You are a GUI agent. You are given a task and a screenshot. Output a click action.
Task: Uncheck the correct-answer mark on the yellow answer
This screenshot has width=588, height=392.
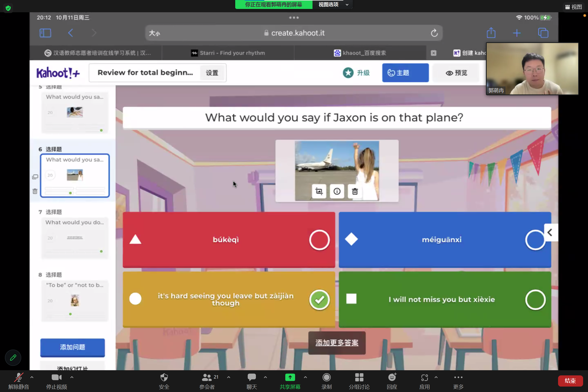(319, 299)
